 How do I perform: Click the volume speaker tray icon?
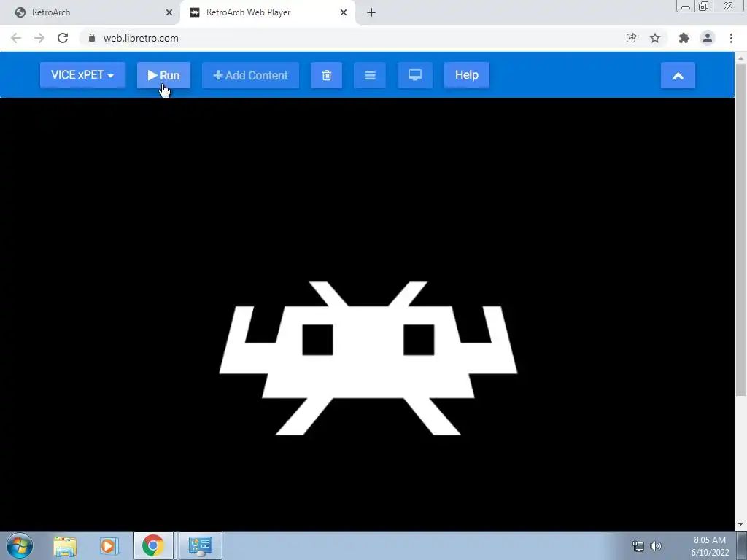pyautogui.click(x=656, y=546)
